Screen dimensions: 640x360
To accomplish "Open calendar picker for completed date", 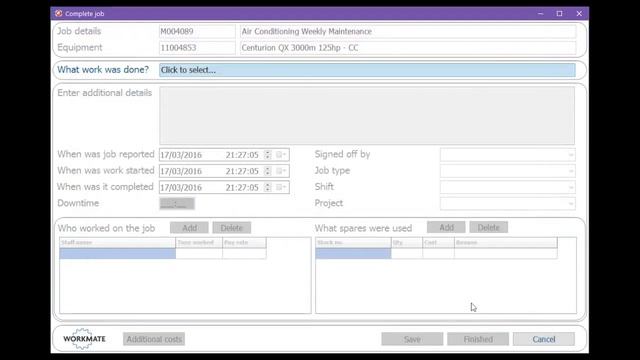I will pos(280,187).
